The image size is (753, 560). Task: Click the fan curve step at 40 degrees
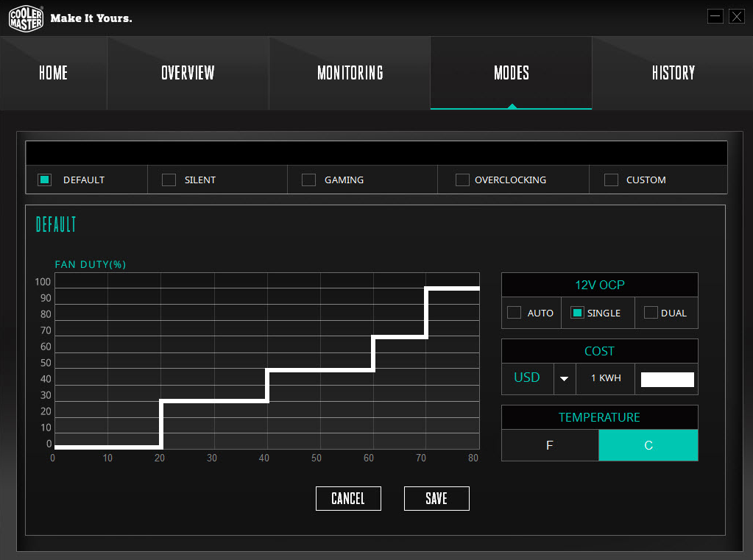[267, 385]
